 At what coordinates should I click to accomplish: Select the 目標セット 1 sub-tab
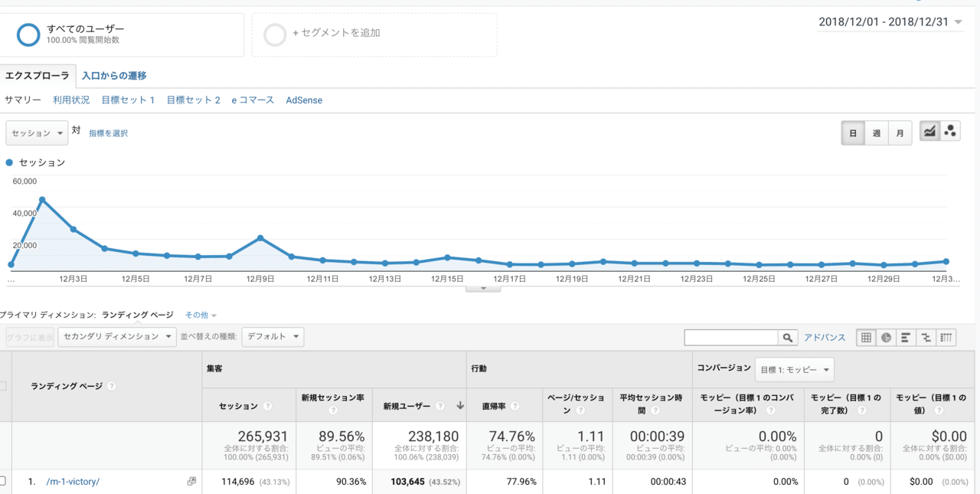coord(128,100)
